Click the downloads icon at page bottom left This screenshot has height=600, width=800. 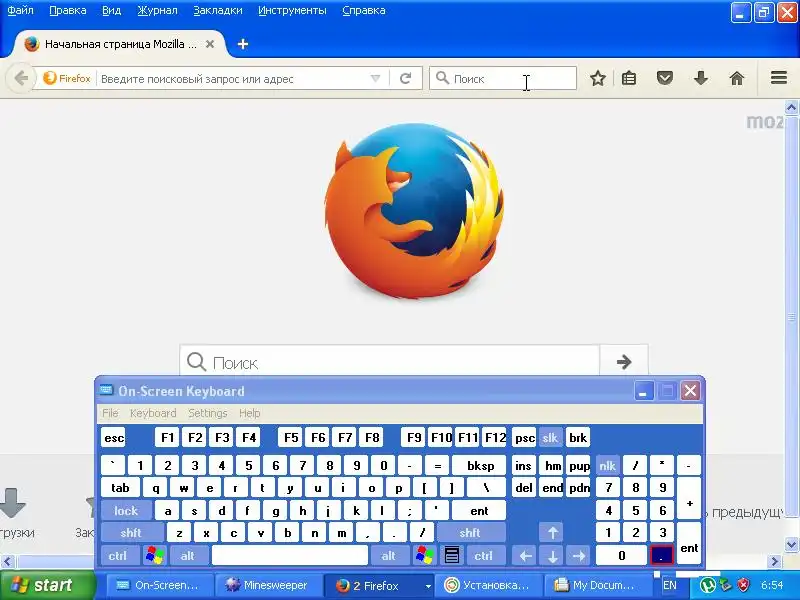[x=13, y=503]
